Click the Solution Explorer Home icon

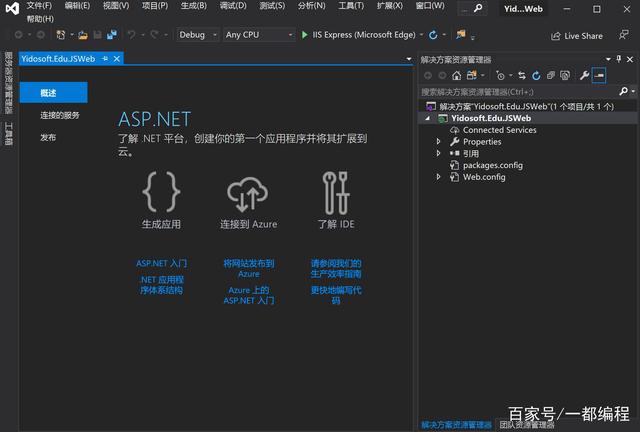457,76
